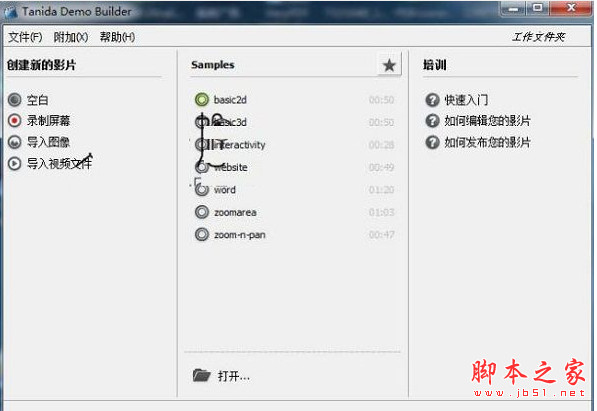597x411 pixels.
Task: Click the 空白 blank movie icon
Action: tap(15, 100)
